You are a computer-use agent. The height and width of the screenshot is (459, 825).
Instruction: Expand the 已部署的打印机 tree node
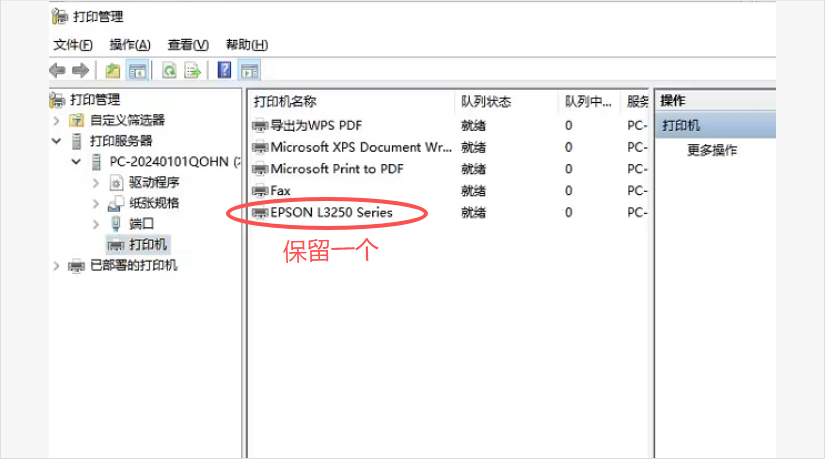coord(57,266)
